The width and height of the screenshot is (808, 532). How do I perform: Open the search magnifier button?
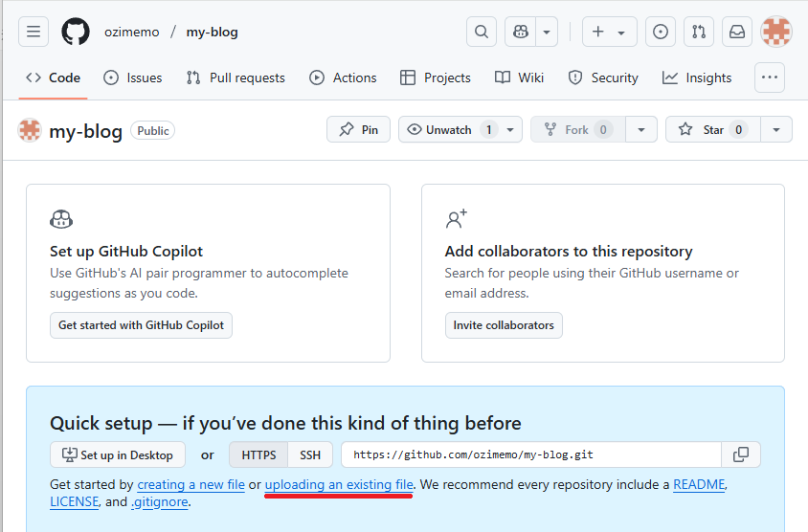(x=482, y=32)
